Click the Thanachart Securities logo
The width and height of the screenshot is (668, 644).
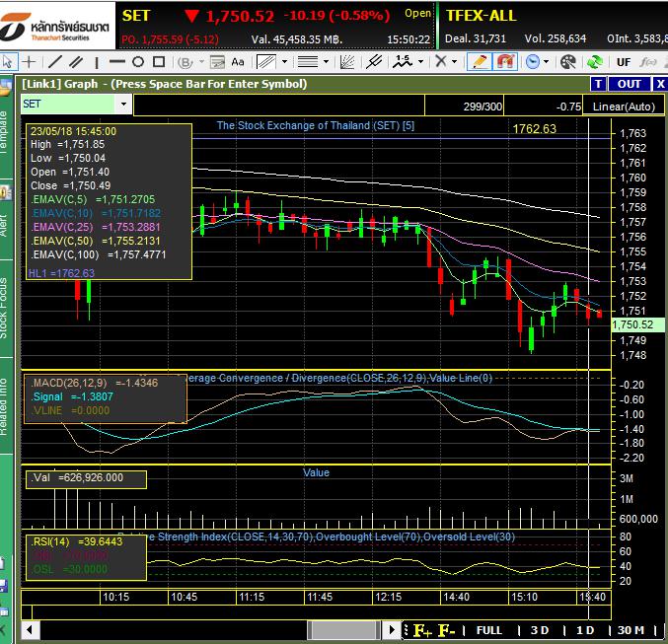[x=56, y=28]
